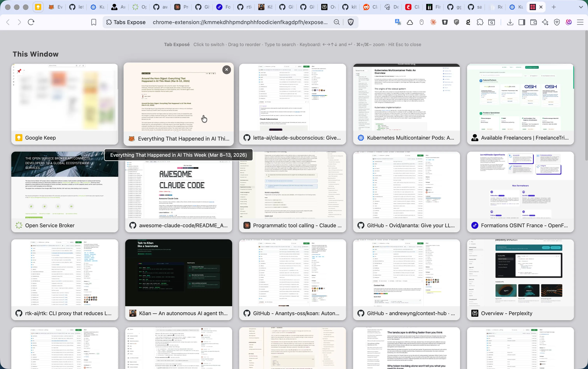Open the letta-ai/claude-subconscious thumbnail

coord(292,104)
